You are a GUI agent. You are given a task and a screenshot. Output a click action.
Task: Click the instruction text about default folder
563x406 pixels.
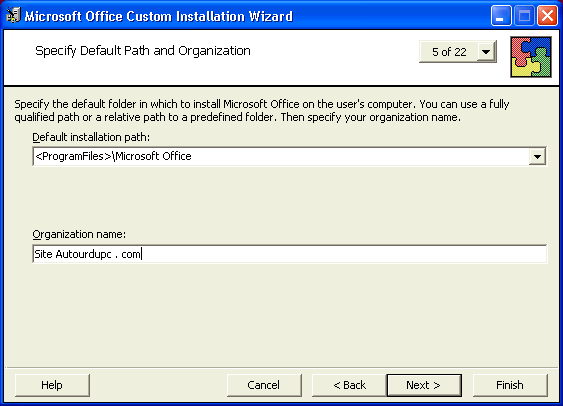pos(262,111)
